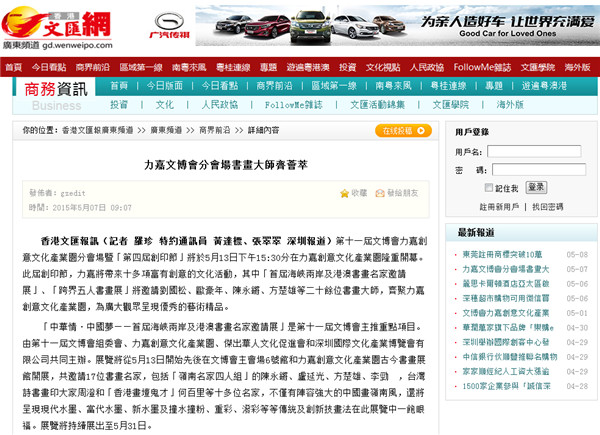Select 粵桂連線 in the teal sub-navigation
Screen dimensions: 600x435
click(x=448, y=86)
